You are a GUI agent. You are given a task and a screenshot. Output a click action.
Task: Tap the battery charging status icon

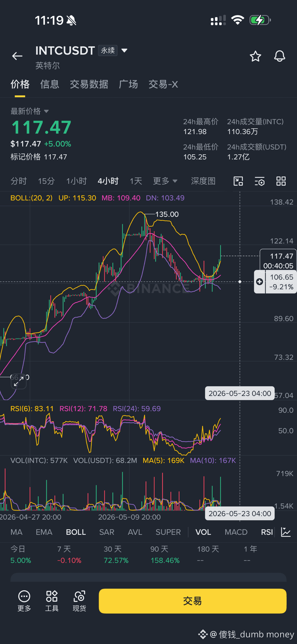(x=260, y=20)
